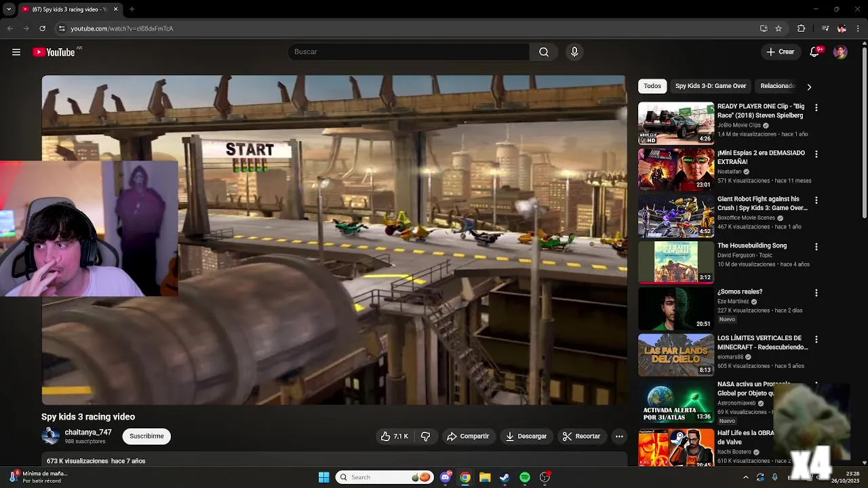This screenshot has height=488, width=868.
Task: Open Steam from the taskbar
Action: [x=505, y=477]
